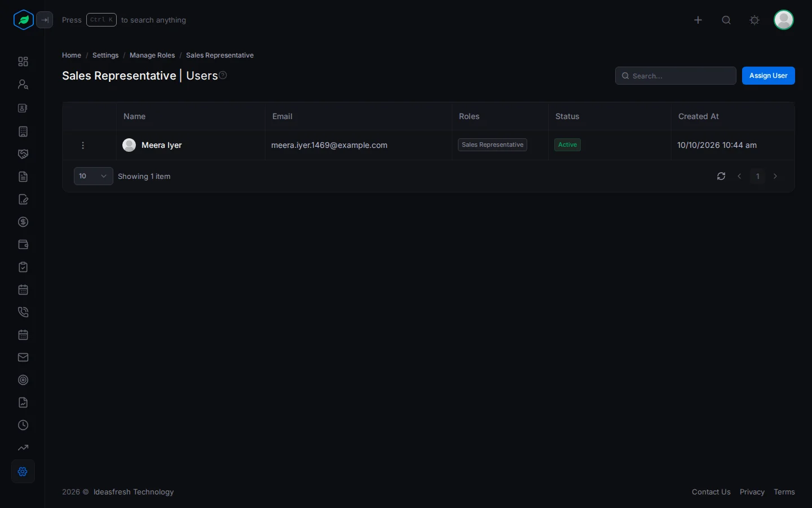Open the dashboard grid icon in sidebar
Image resolution: width=812 pixels, height=508 pixels.
(x=23, y=62)
